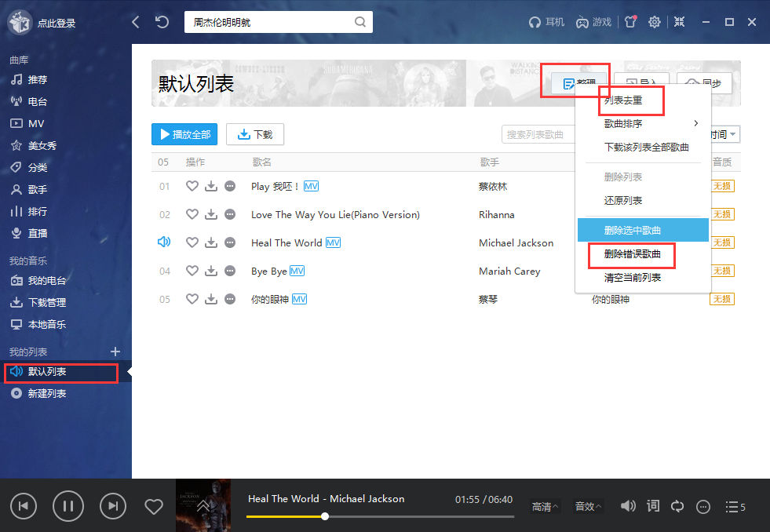Open settings gear in the title bar
The height and width of the screenshot is (532, 770).
pyautogui.click(x=655, y=22)
